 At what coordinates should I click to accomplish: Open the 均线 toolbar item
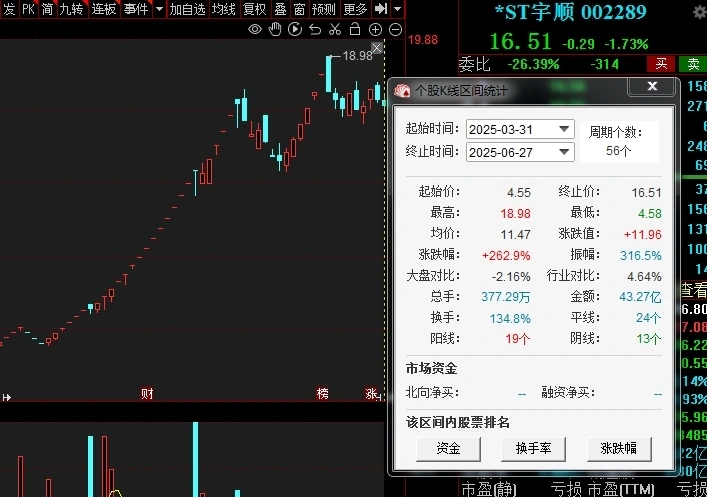(224, 9)
